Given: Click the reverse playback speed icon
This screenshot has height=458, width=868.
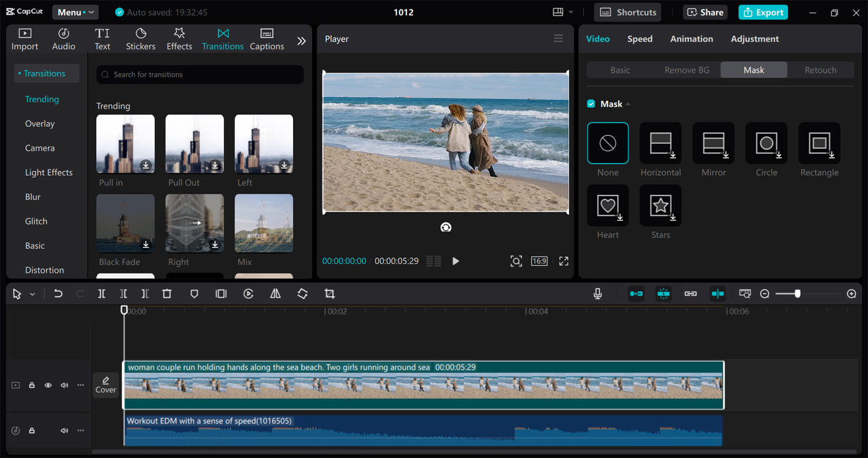Looking at the screenshot, I should [248, 294].
